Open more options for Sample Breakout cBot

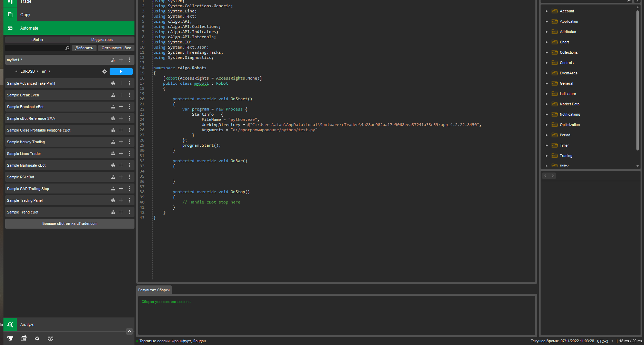(129, 107)
